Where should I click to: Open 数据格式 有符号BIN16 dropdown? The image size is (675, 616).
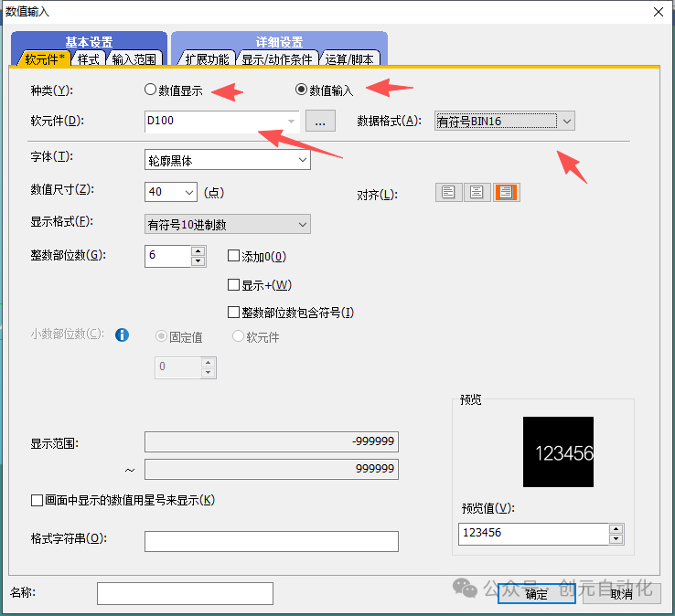point(567,122)
